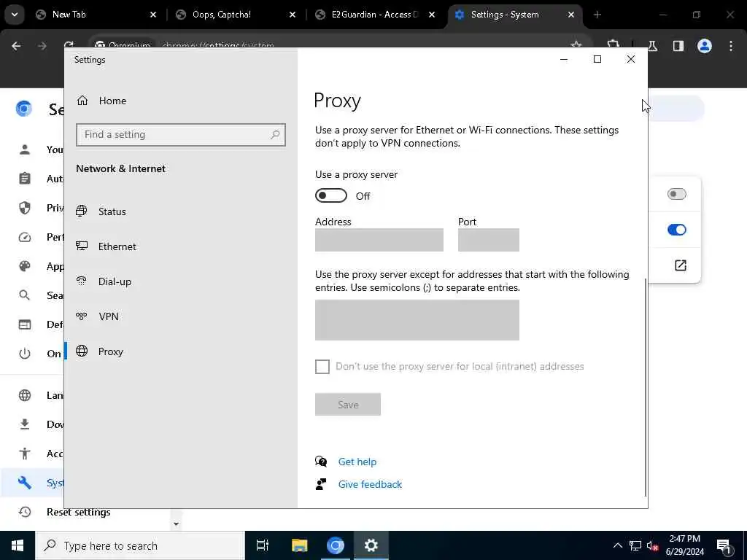Open Chromium's Labs flask icon
747x560 pixels.
[x=653, y=46]
